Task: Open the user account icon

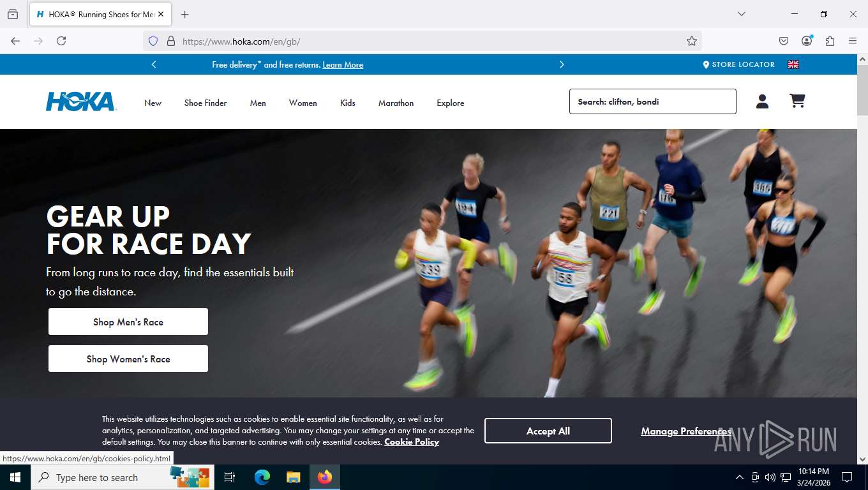Action: point(762,101)
